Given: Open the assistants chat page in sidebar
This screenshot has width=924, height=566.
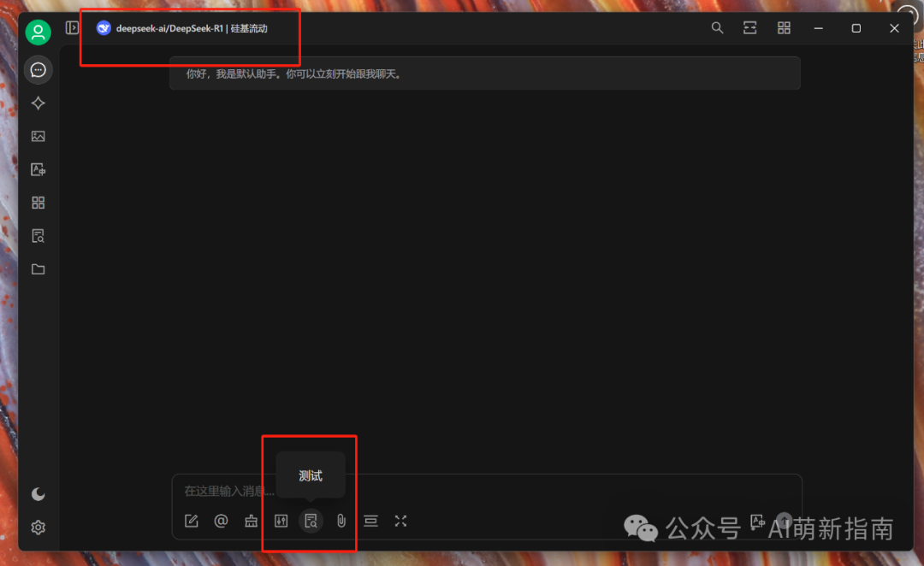Looking at the screenshot, I should tap(38, 70).
